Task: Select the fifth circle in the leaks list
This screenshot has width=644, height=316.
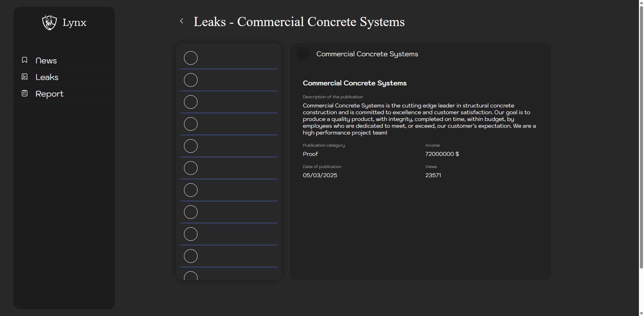Action: (x=191, y=146)
